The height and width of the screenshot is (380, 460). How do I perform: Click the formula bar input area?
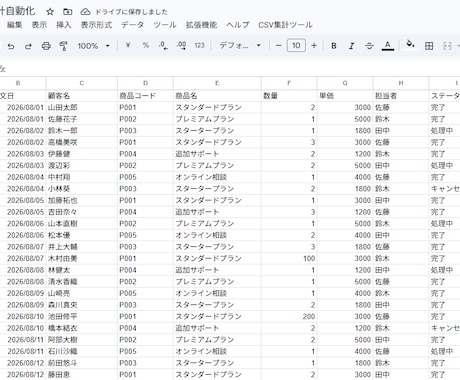pos(233,69)
